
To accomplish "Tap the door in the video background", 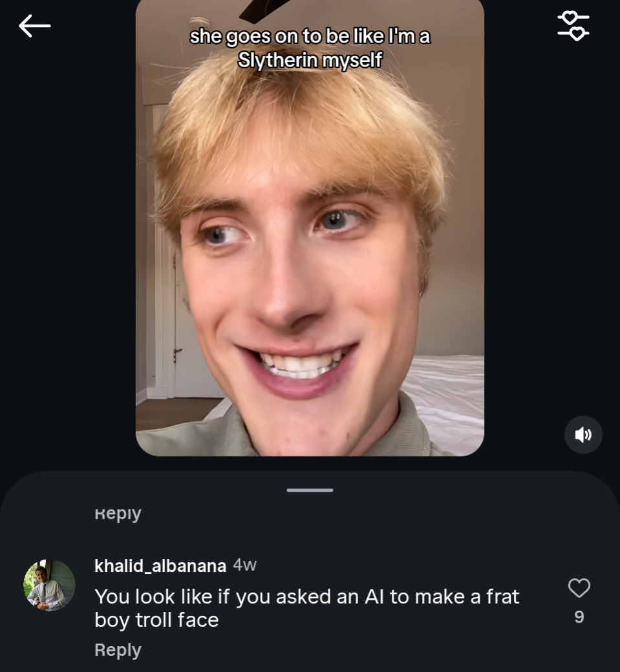I will tap(187, 323).
